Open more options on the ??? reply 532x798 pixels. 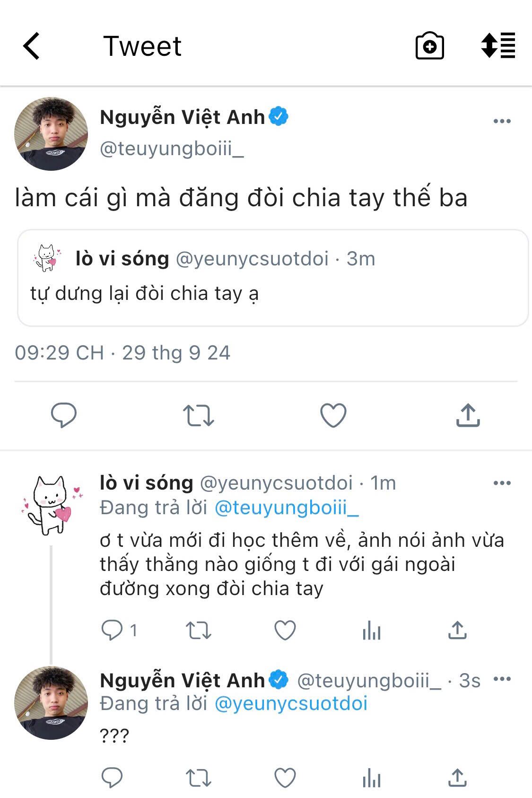click(502, 679)
